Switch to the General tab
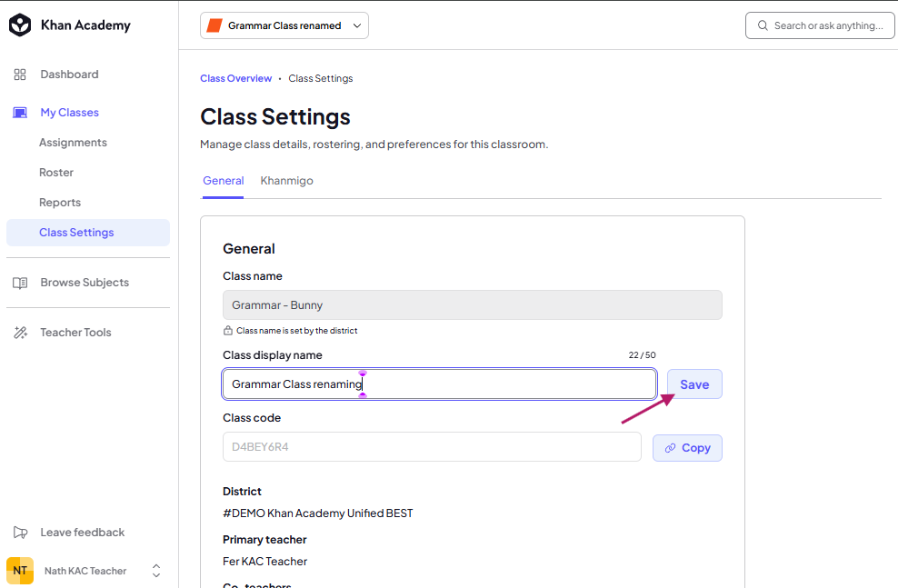This screenshot has width=898, height=588. point(223,181)
